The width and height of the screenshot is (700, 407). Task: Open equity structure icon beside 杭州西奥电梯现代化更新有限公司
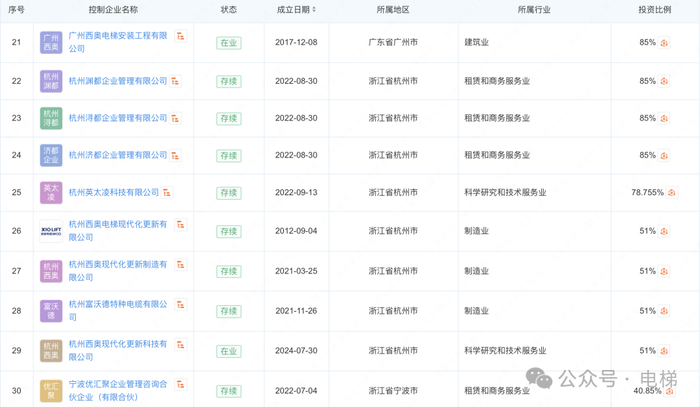(181, 225)
